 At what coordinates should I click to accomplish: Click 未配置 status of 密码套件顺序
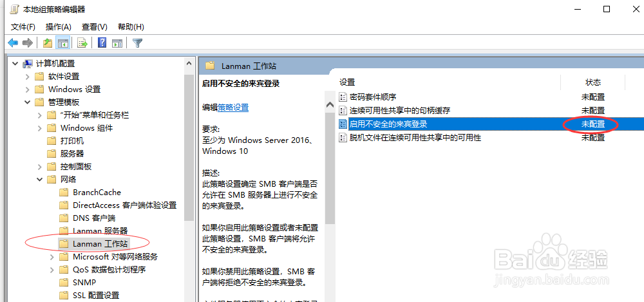coord(592,97)
